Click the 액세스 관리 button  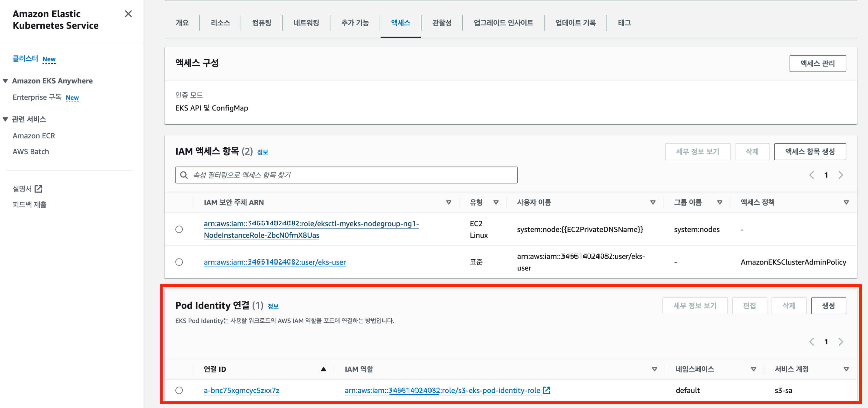(x=817, y=63)
